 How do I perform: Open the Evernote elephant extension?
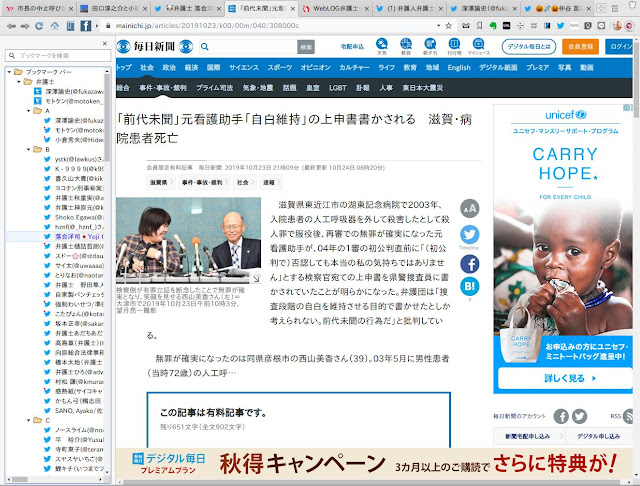click(x=493, y=26)
